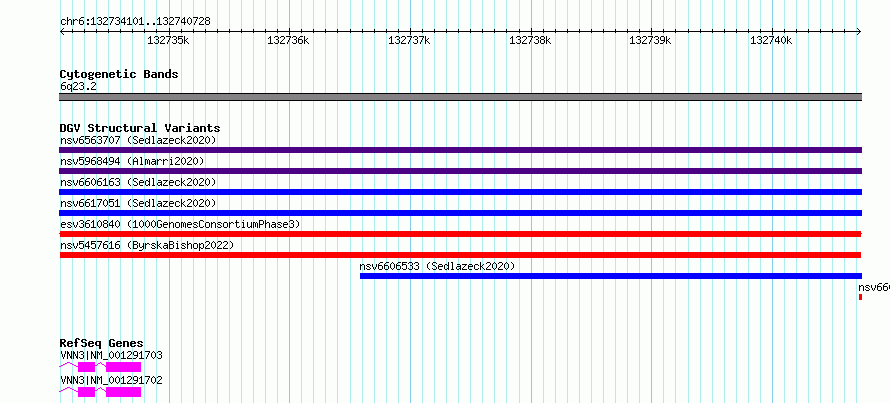Open variant label nsv6563707 (Sedlazeck2020)
The height and width of the screenshot is (403, 890).
click(138, 140)
